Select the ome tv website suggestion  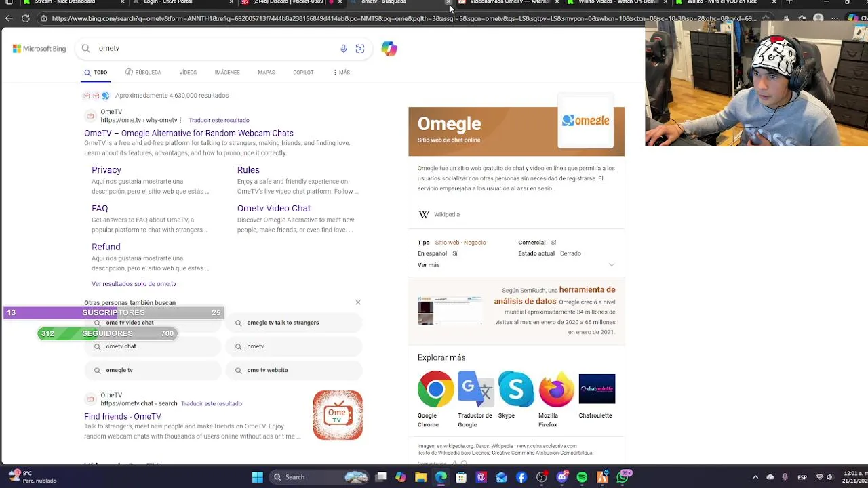[x=294, y=370]
